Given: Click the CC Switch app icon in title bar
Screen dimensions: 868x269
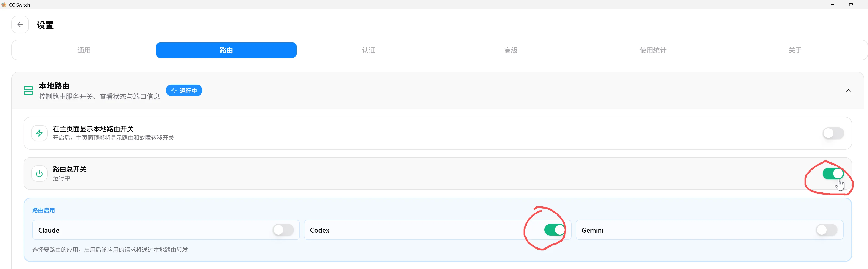Looking at the screenshot, I should coord(4,5).
